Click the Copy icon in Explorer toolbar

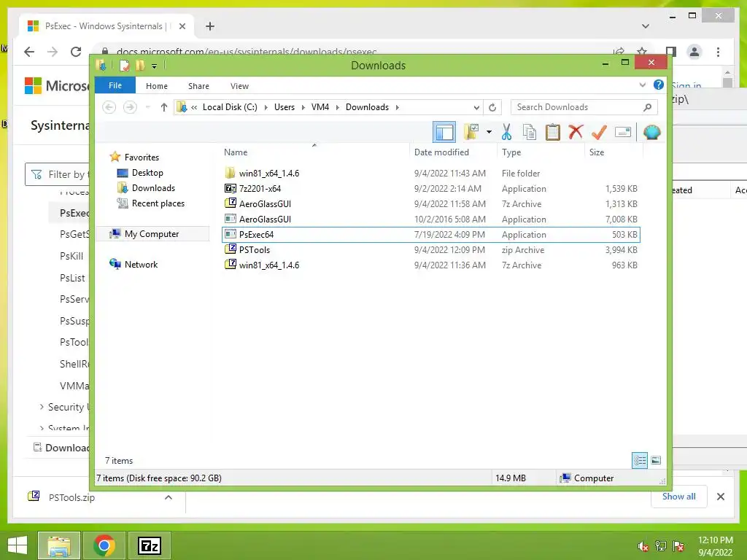pos(530,132)
